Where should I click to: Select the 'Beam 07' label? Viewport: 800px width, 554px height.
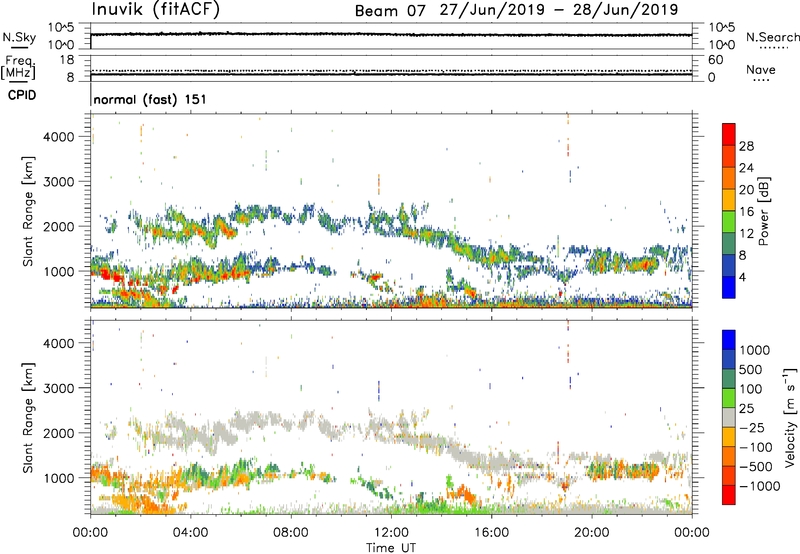coord(390,11)
